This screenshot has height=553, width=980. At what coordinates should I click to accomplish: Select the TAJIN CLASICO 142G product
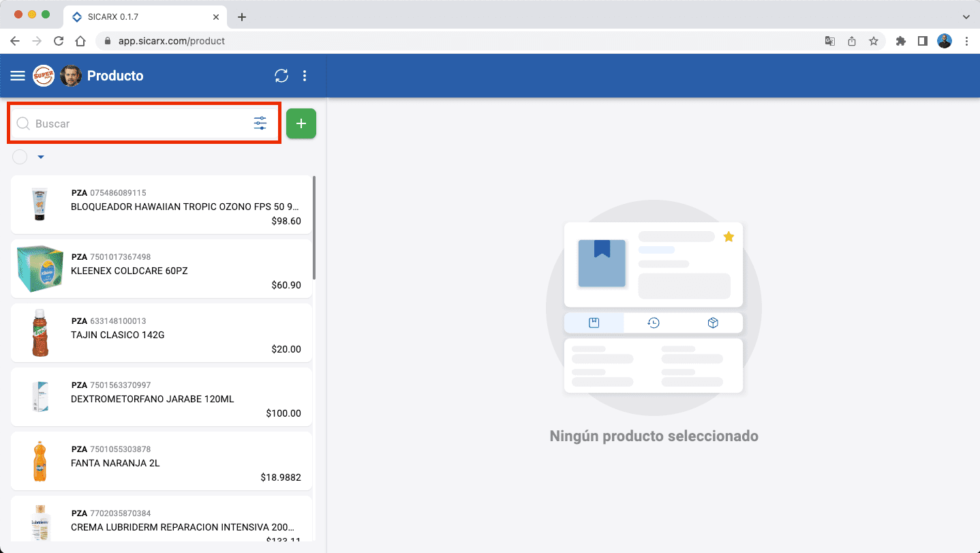[161, 333]
